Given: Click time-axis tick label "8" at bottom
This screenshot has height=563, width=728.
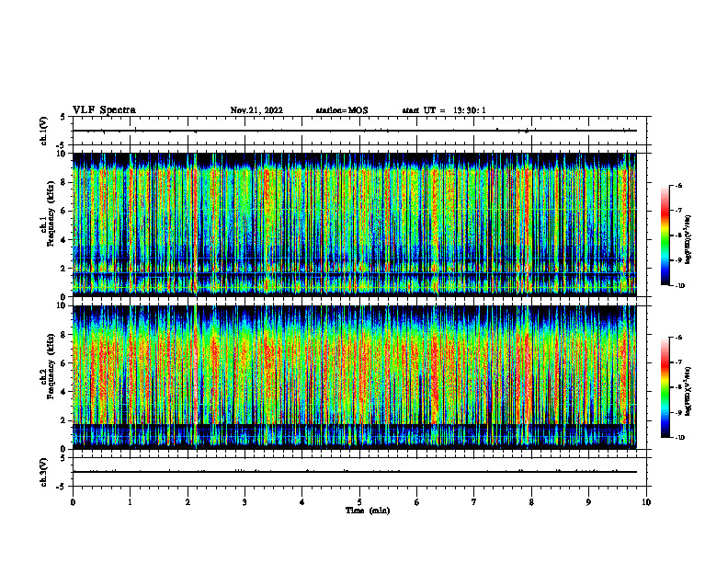Looking at the screenshot, I should [x=531, y=502].
